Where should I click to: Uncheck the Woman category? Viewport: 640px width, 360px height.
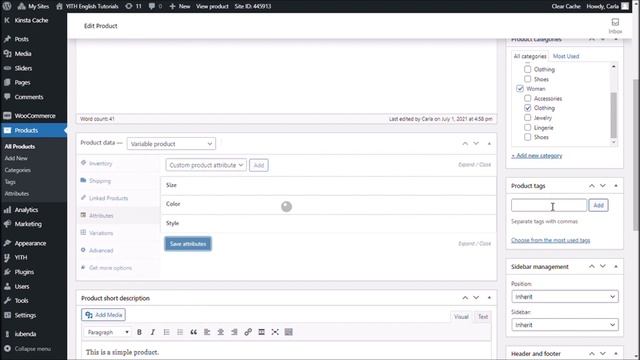[x=520, y=89]
